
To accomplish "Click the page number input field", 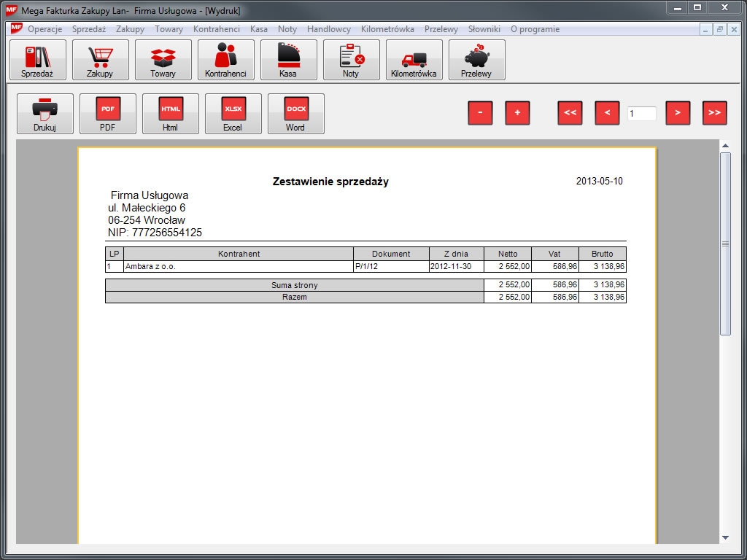I will [641, 114].
